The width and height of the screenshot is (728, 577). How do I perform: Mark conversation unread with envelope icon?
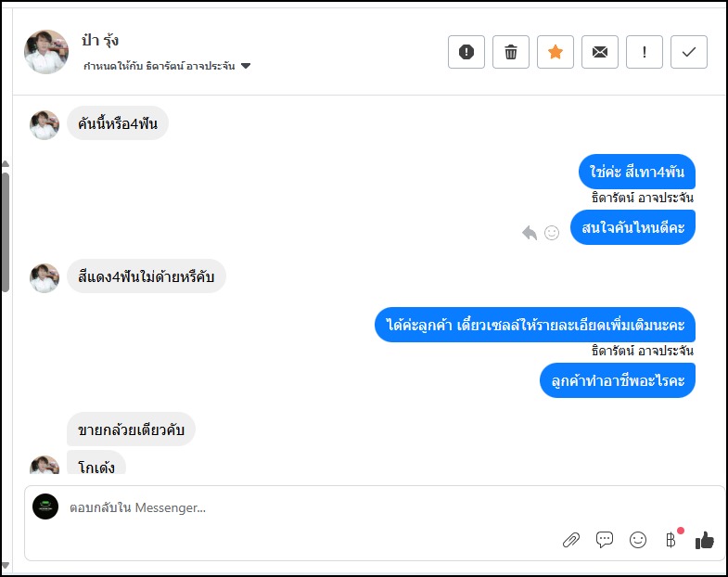[x=600, y=52]
